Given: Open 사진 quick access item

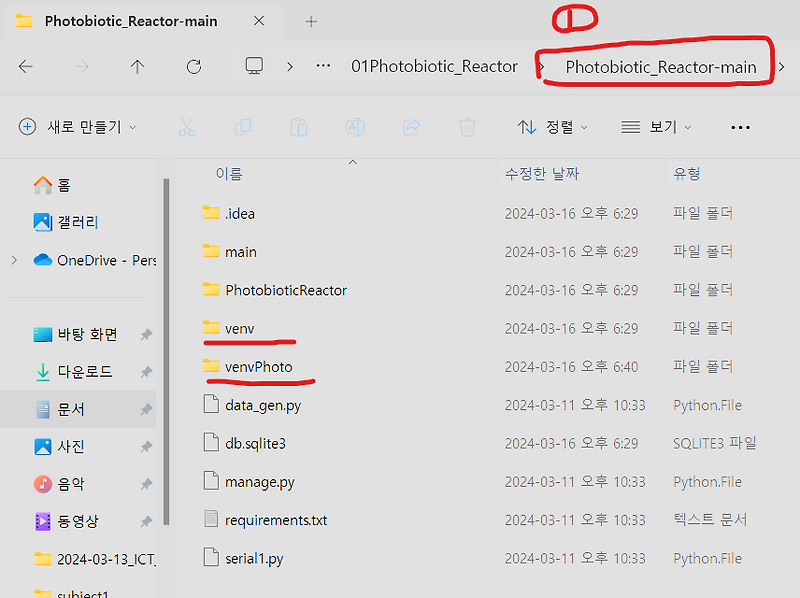Looking at the screenshot, I should 59,446.
